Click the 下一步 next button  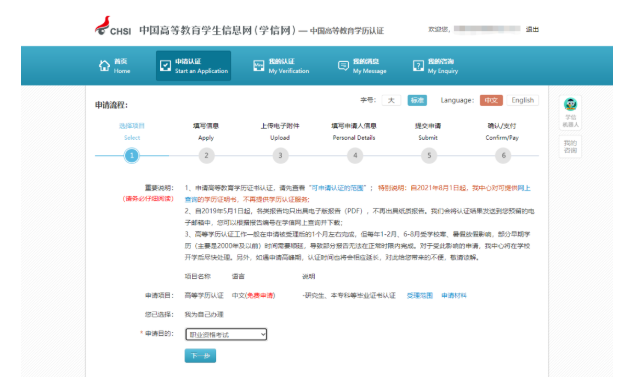200,356
